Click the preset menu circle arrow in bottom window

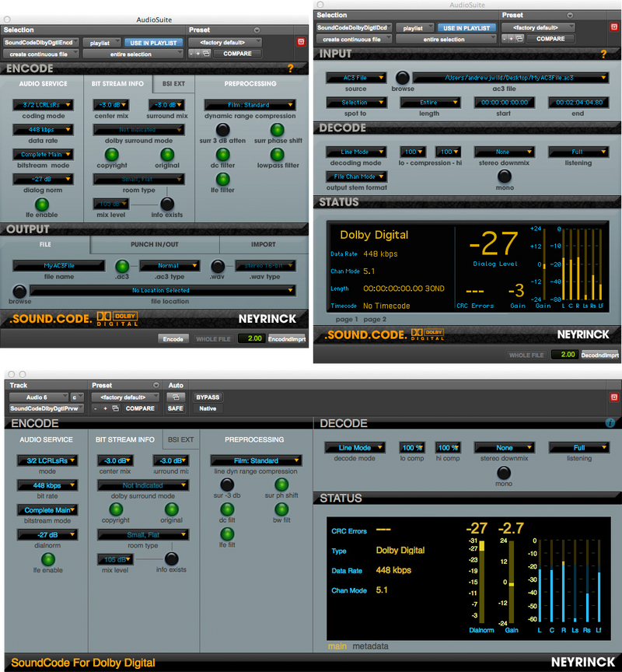click(156, 385)
